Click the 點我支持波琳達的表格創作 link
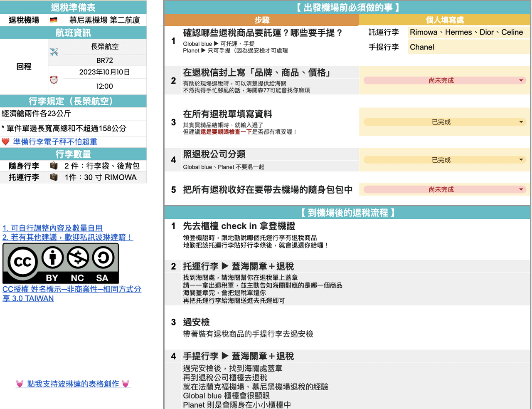The width and height of the screenshot is (532, 409). pyautogui.click(x=73, y=384)
